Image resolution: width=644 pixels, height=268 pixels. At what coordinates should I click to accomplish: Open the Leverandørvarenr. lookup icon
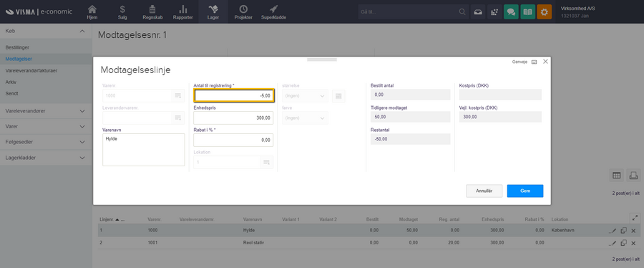pyautogui.click(x=178, y=118)
